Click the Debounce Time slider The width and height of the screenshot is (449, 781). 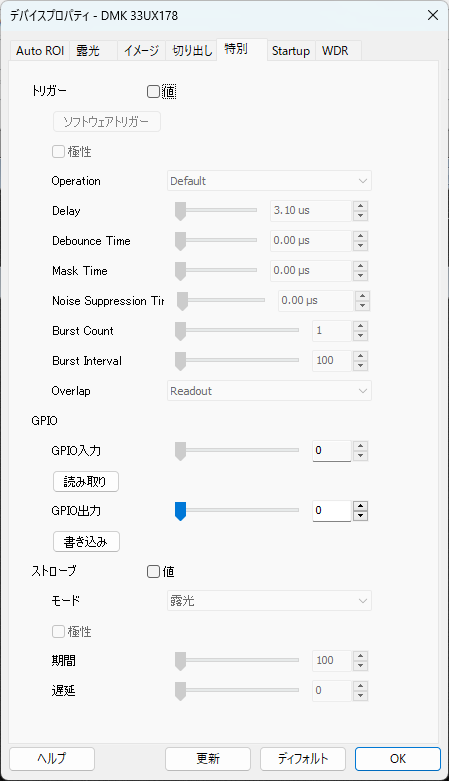tap(216, 241)
